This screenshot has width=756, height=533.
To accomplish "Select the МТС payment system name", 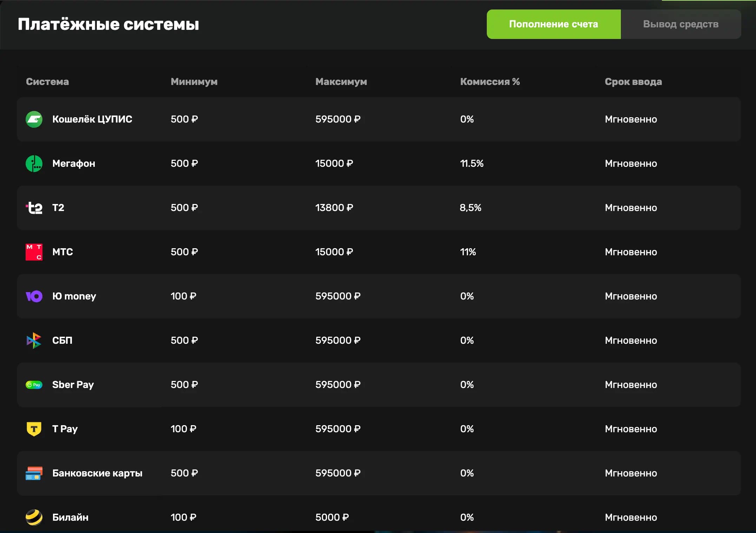I will [x=62, y=252].
